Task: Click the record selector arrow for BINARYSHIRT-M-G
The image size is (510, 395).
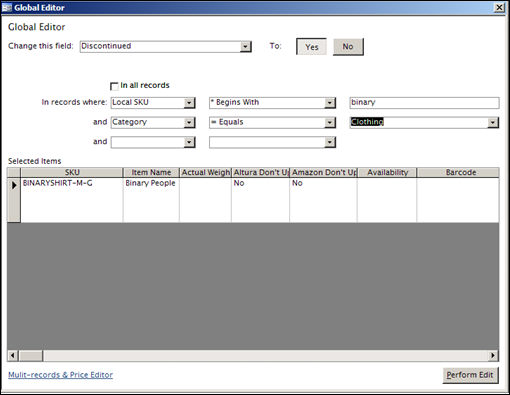Action: pyautogui.click(x=14, y=185)
